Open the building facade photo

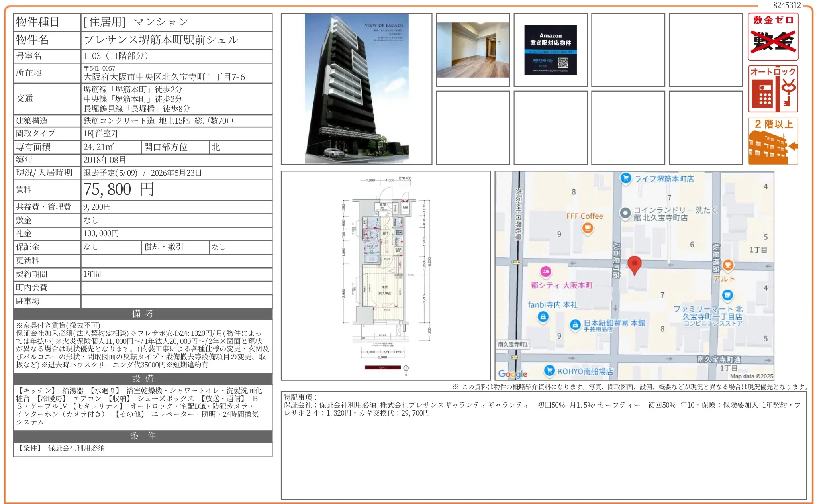click(x=357, y=89)
